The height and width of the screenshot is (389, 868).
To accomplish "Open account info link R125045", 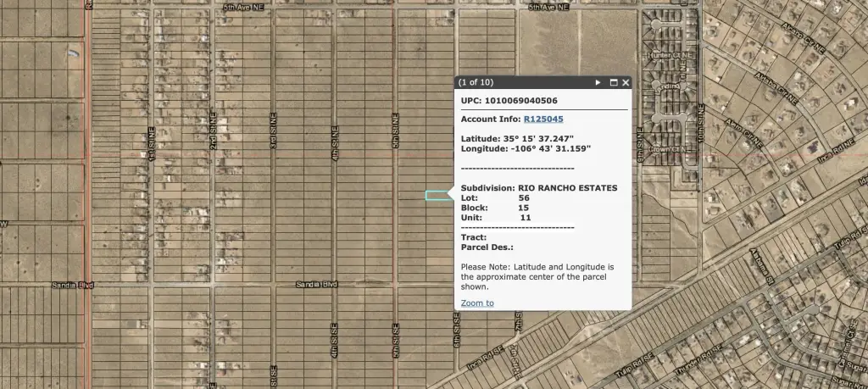I will [x=543, y=119].
